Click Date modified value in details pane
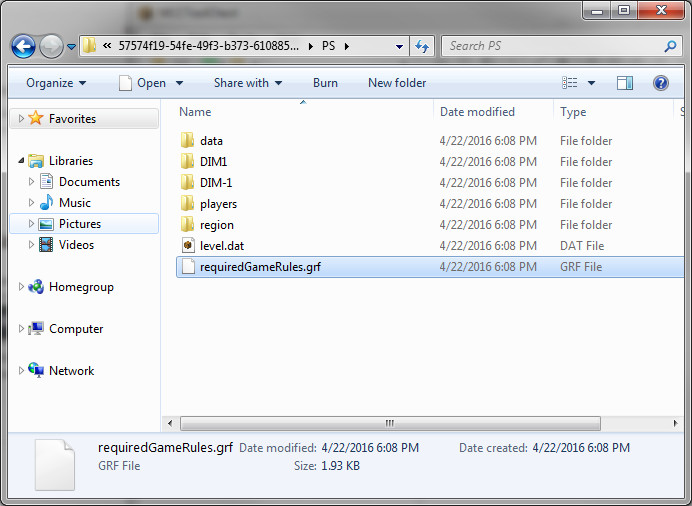Viewport: 692px width, 506px height. (370, 448)
